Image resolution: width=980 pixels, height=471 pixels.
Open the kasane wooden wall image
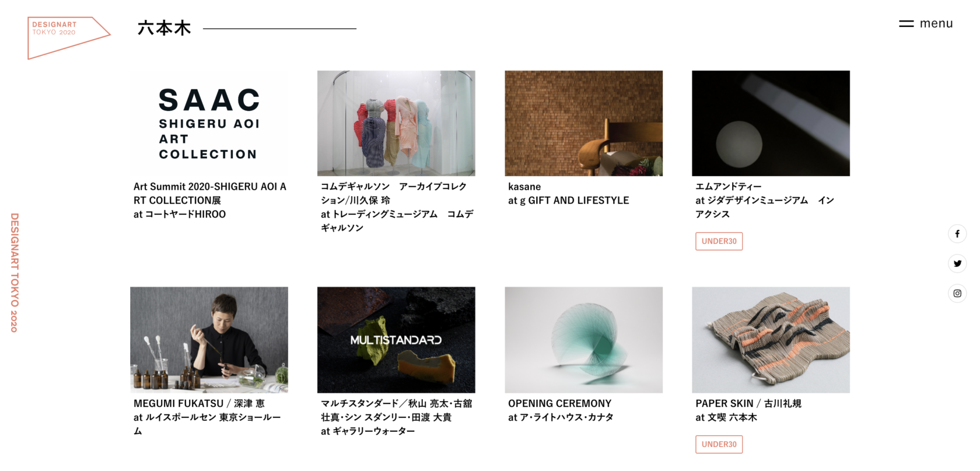(x=583, y=123)
